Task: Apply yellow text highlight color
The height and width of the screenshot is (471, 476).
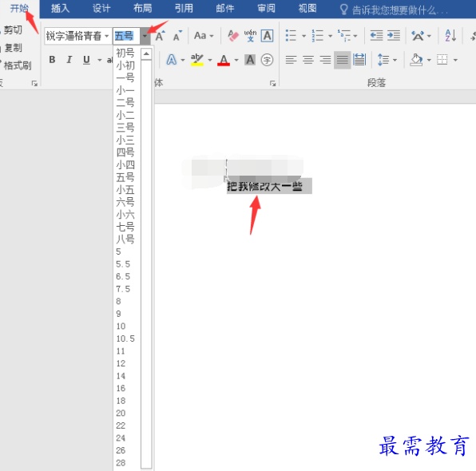Action: click(x=197, y=60)
